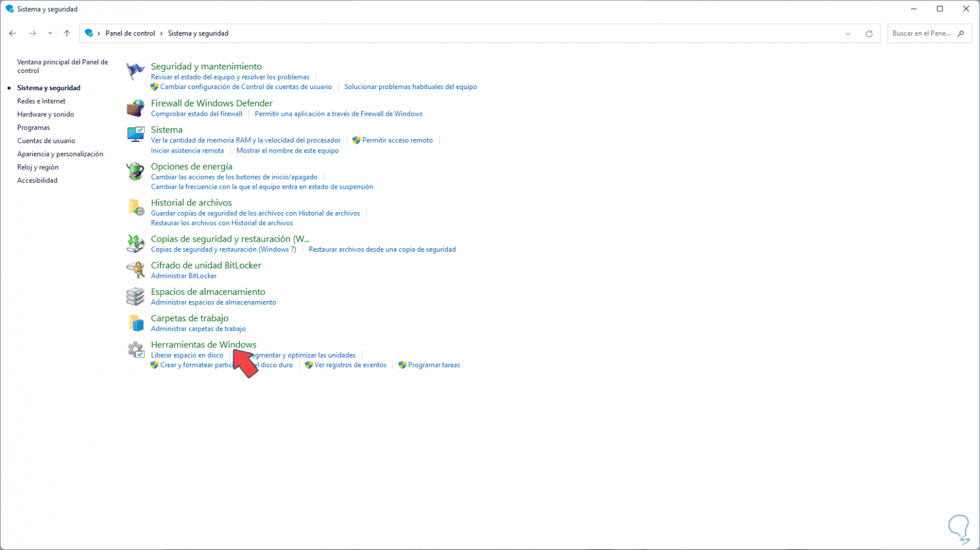980x550 pixels.
Task: Click the Firewall de Windows Defender brick icon
Action: click(135, 108)
